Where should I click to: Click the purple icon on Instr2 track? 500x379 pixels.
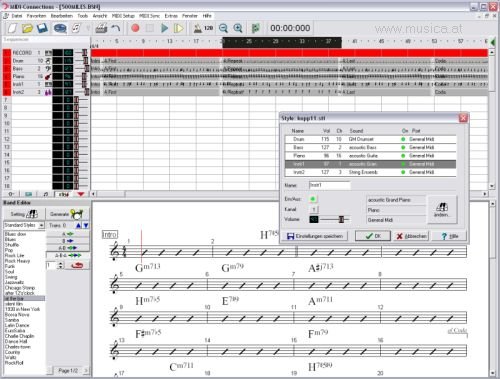click(x=48, y=92)
